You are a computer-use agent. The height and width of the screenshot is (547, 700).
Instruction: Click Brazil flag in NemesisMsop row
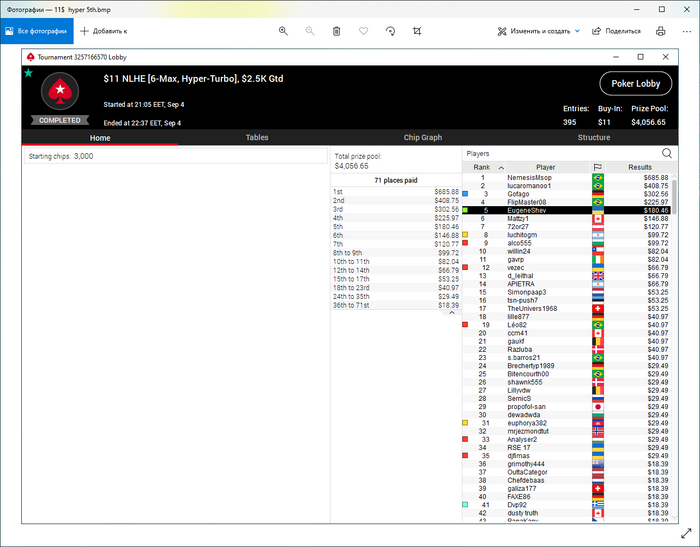tap(598, 178)
